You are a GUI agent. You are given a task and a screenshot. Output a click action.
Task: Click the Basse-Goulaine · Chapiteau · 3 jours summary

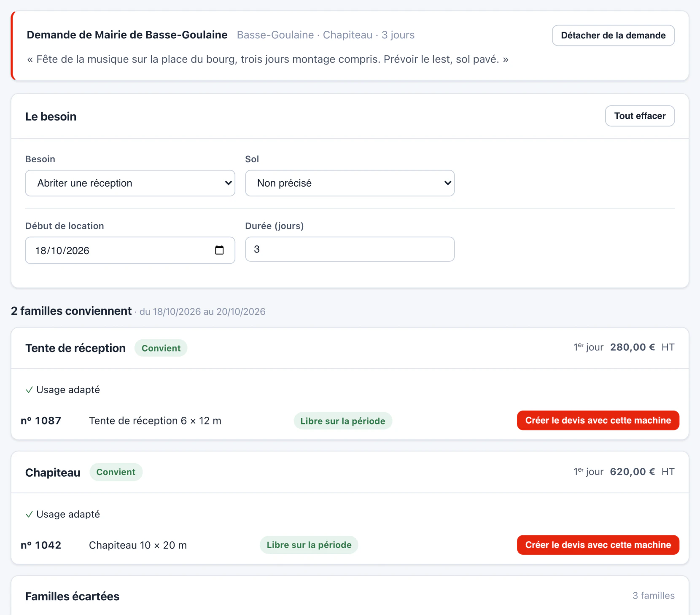pyautogui.click(x=326, y=35)
